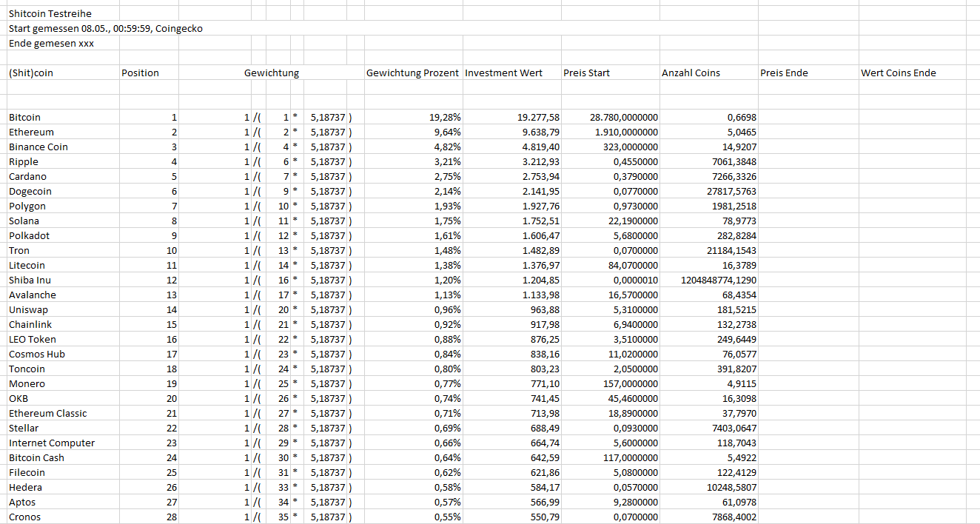Select the '0,96%' weighting cell
Screen dimensions: 980x524
pos(413,309)
